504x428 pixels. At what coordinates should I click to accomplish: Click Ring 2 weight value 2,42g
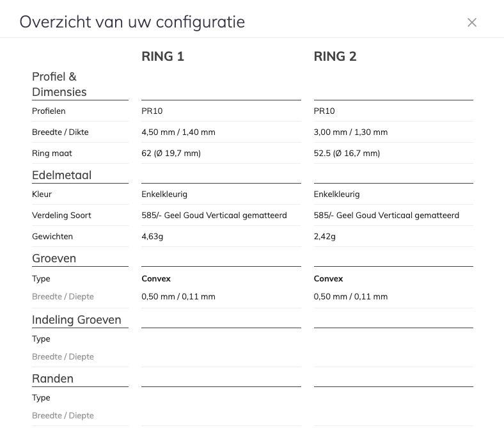click(325, 237)
